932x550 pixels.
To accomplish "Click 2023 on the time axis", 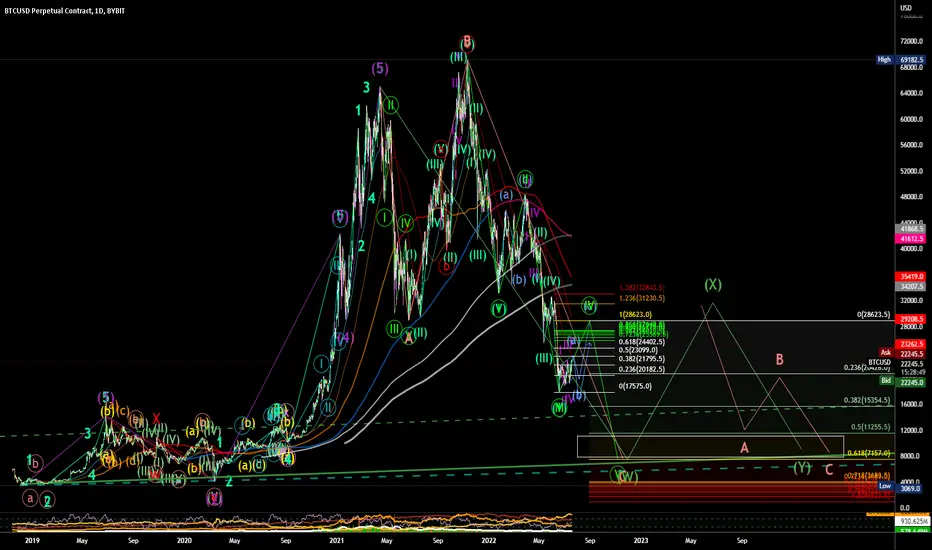I will pyautogui.click(x=641, y=540).
